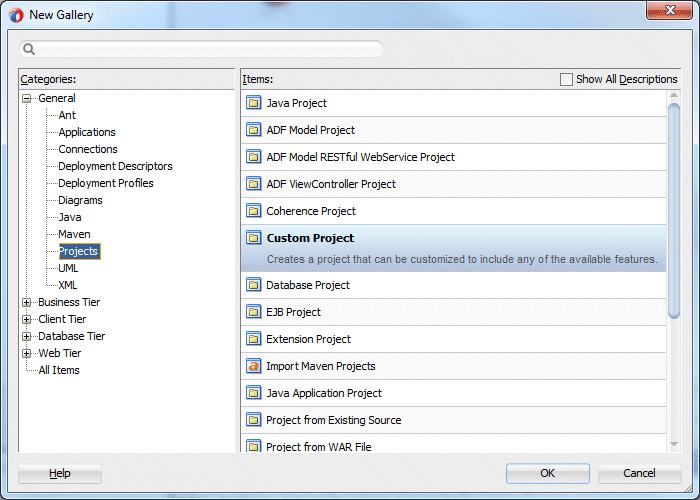The image size is (700, 500).
Task: Select Java Application Project text
Action: 324,393
